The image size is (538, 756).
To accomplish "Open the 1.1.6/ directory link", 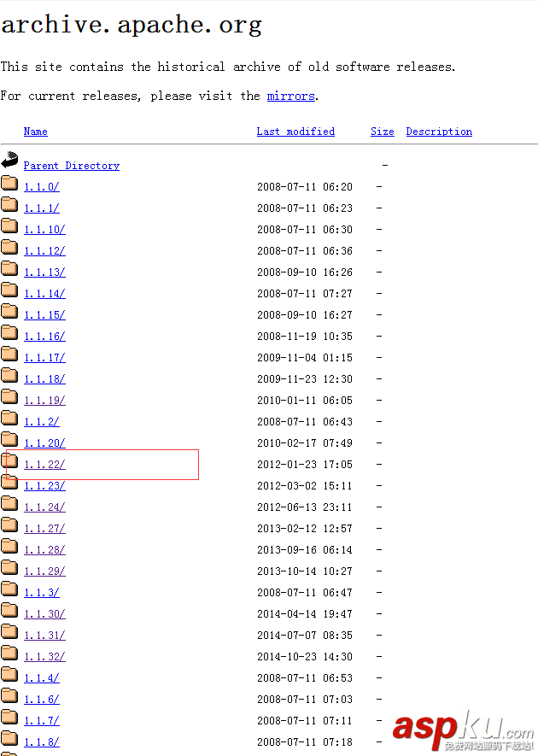I will [42, 700].
